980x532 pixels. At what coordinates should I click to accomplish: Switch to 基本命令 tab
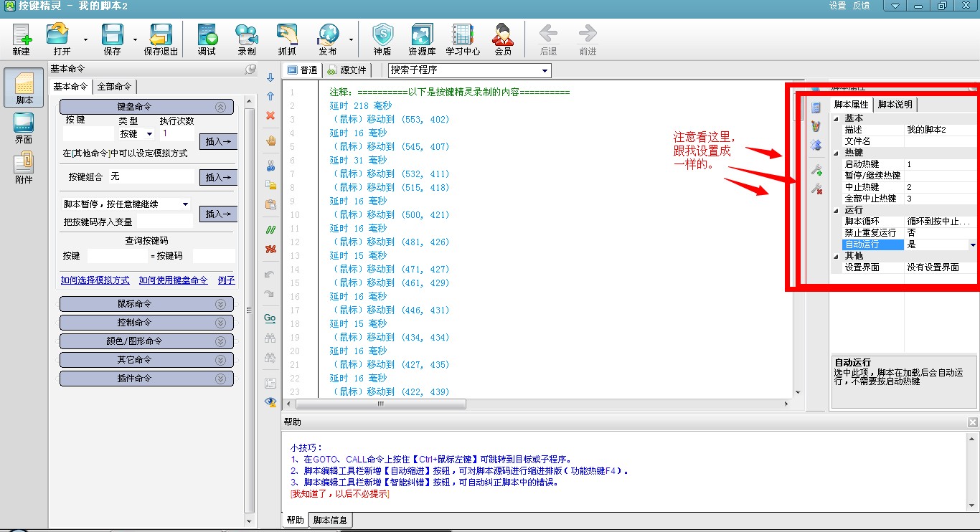click(x=70, y=86)
